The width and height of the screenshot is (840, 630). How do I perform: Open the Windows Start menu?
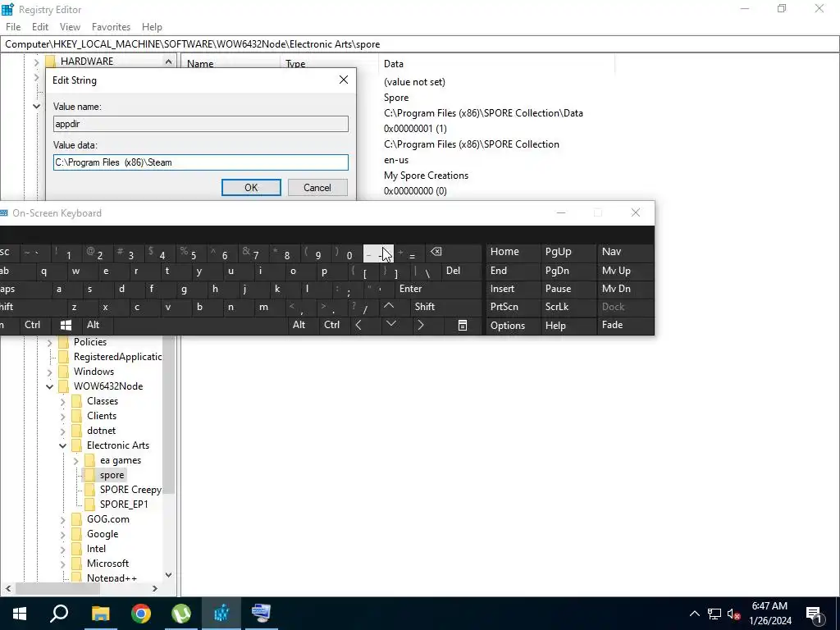20,614
